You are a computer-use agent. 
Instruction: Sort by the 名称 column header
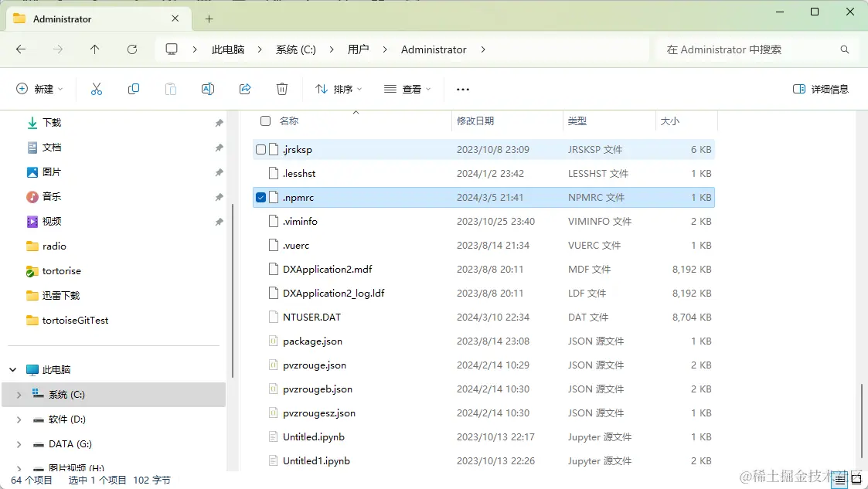(289, 121)
